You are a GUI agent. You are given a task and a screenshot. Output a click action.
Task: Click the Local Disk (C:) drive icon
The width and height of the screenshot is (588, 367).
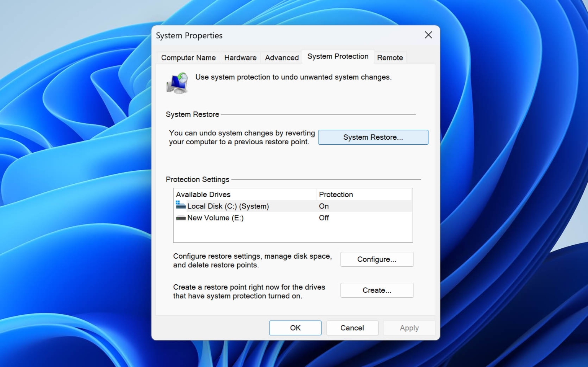point(181,205)
